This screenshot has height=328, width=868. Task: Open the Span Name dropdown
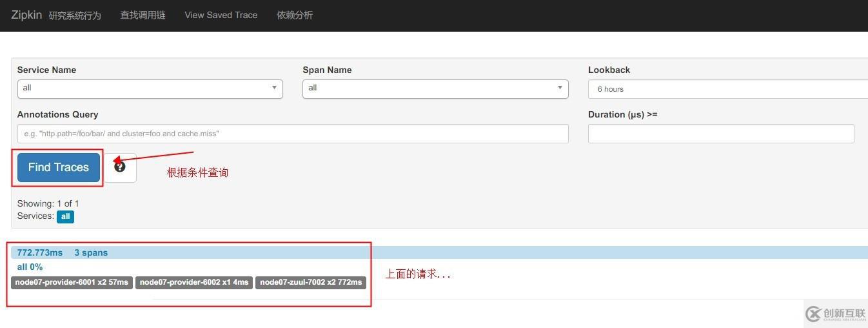[435, 88]
